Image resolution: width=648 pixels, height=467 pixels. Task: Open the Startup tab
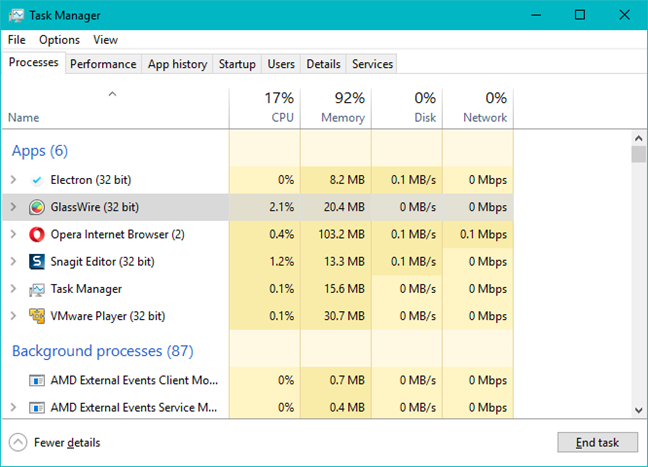tap(237, 64)
